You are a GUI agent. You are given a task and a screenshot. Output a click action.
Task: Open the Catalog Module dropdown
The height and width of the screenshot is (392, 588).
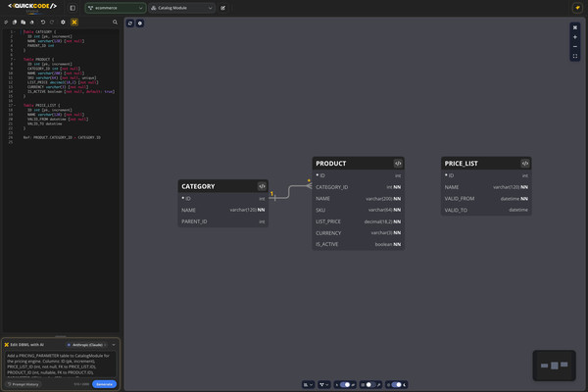pyautogui.click(x=182, y=8)
